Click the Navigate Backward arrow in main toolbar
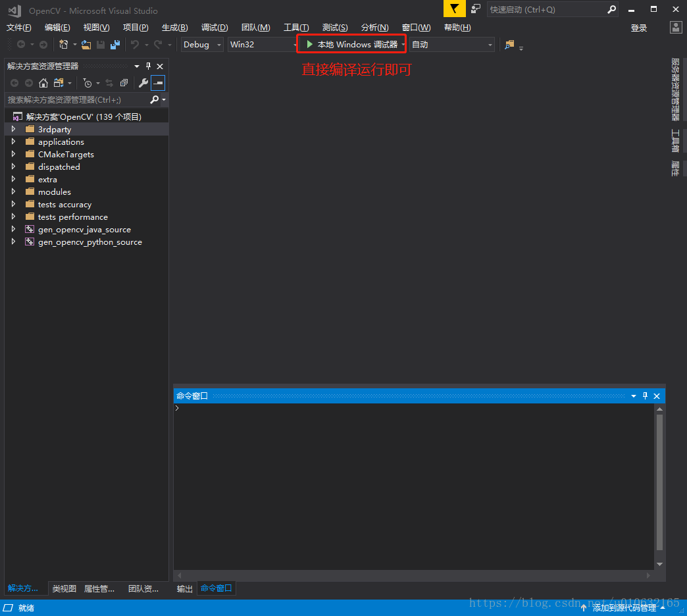Viewport: 687px width, 616px height. pyautogui.click(x=20, y=44)
